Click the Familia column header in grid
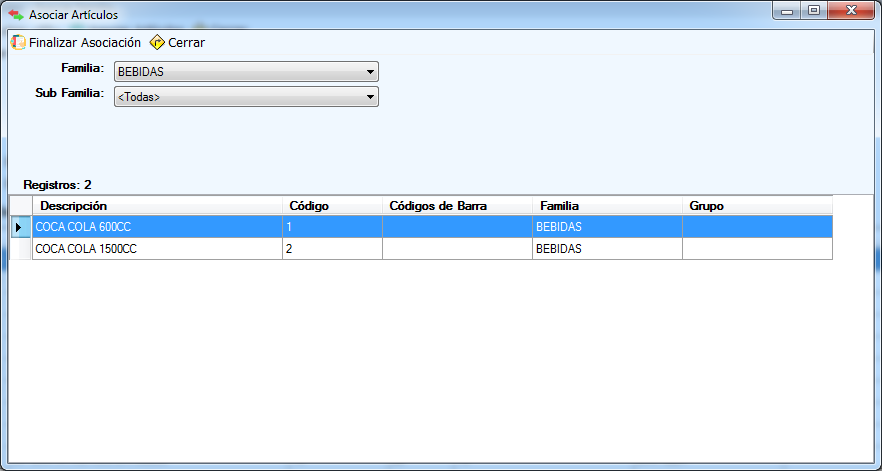Viewport: 882px width, 471px height. (x=608, y=206)
